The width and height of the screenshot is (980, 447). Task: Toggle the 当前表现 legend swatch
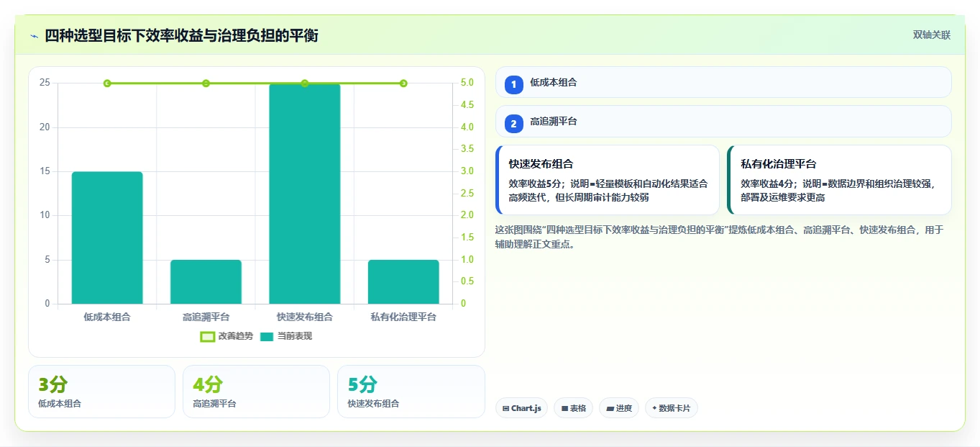[267, 336]
